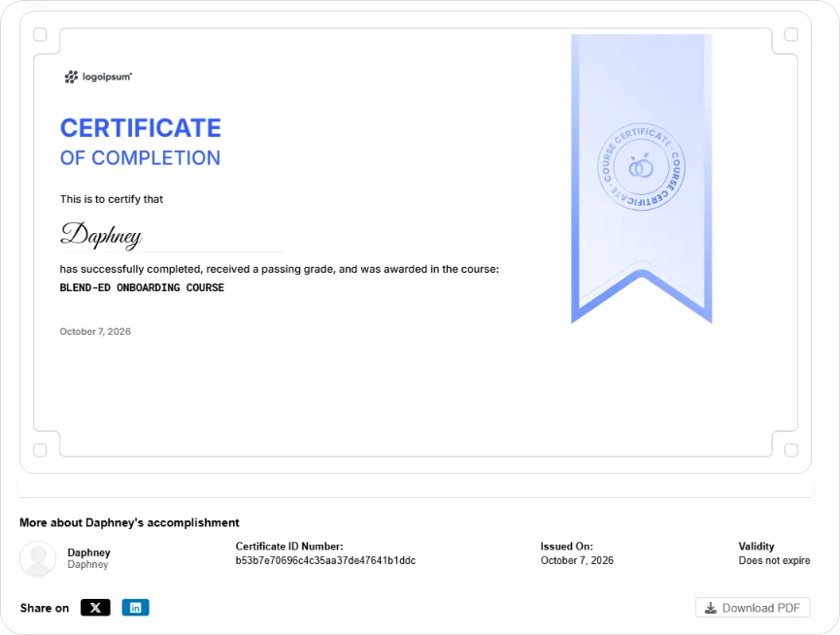
Task: Click the 'Validity' label
Action: 756,547
